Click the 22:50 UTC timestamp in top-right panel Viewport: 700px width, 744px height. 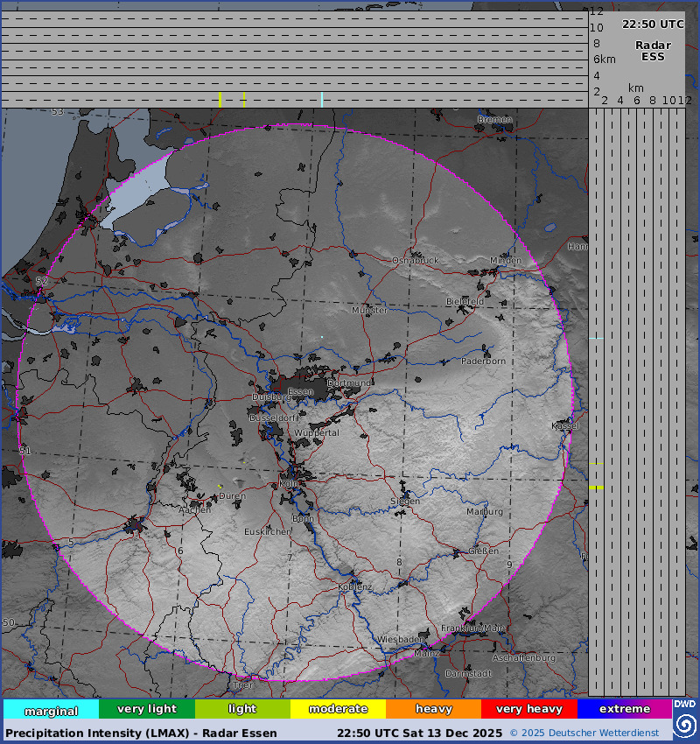pos(653,25)
